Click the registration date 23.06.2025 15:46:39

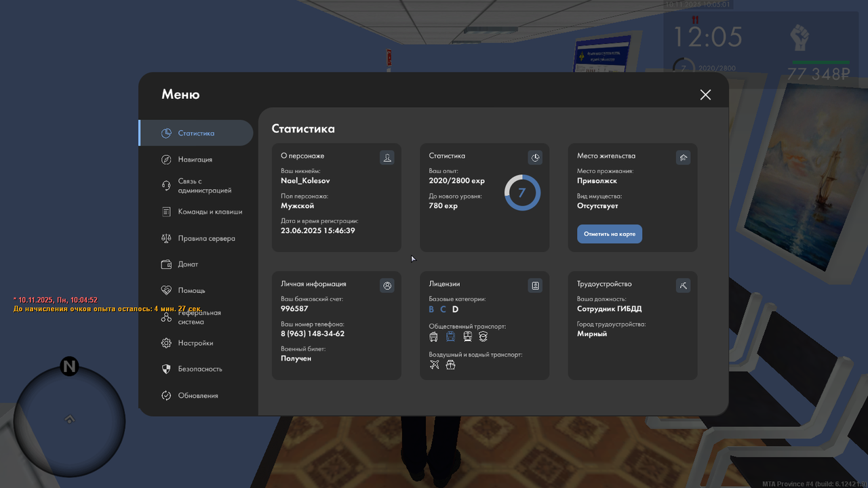pos(318,230)
